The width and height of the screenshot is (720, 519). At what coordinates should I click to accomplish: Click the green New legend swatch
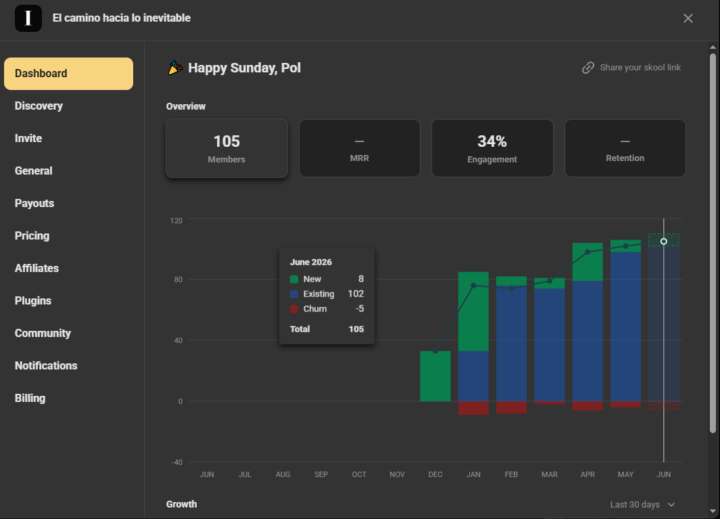tap(294, 279)
